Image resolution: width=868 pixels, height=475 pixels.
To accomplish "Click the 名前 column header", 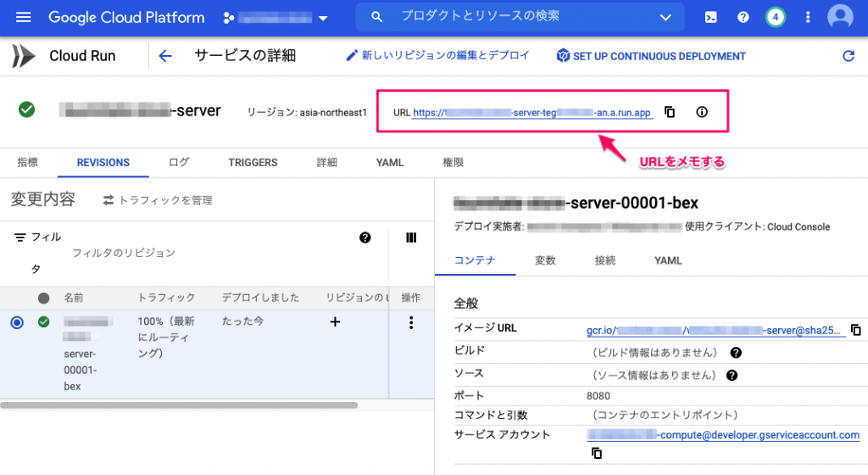I will click(74, 298).
